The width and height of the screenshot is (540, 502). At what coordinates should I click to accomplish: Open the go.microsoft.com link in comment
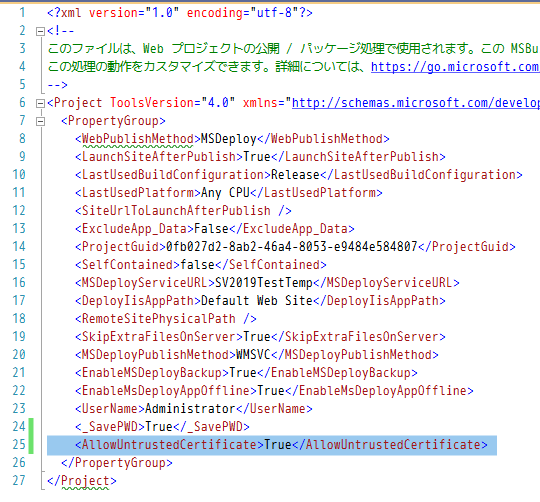coord(455,66)
